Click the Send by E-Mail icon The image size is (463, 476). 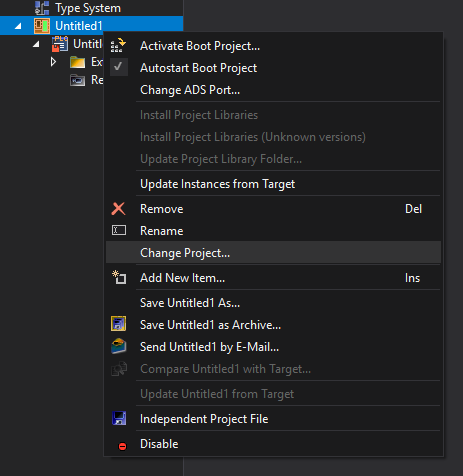point(119,346)
